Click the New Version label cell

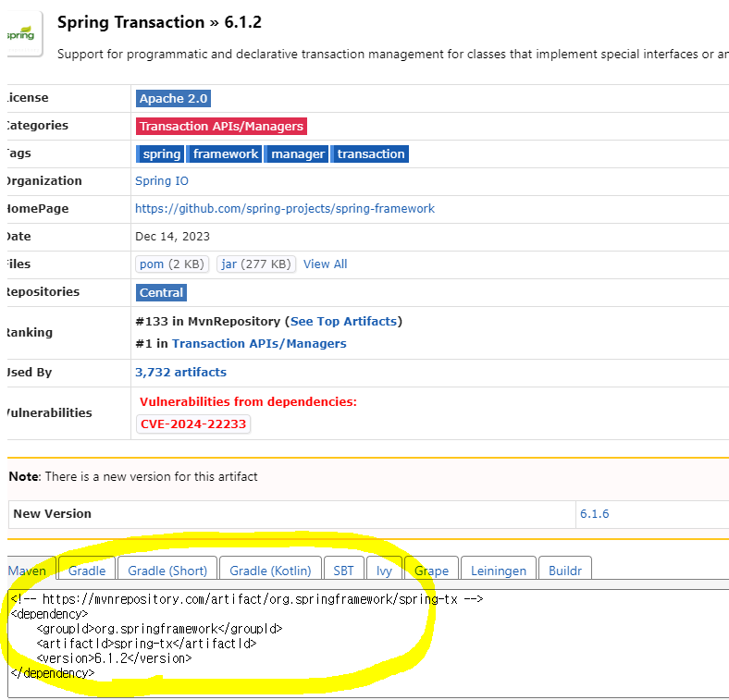point(292,514)
